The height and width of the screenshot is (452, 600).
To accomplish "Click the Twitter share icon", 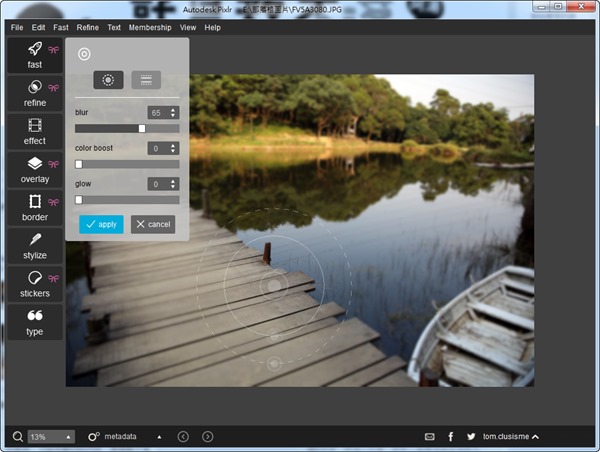I will (x=471, y=437).
